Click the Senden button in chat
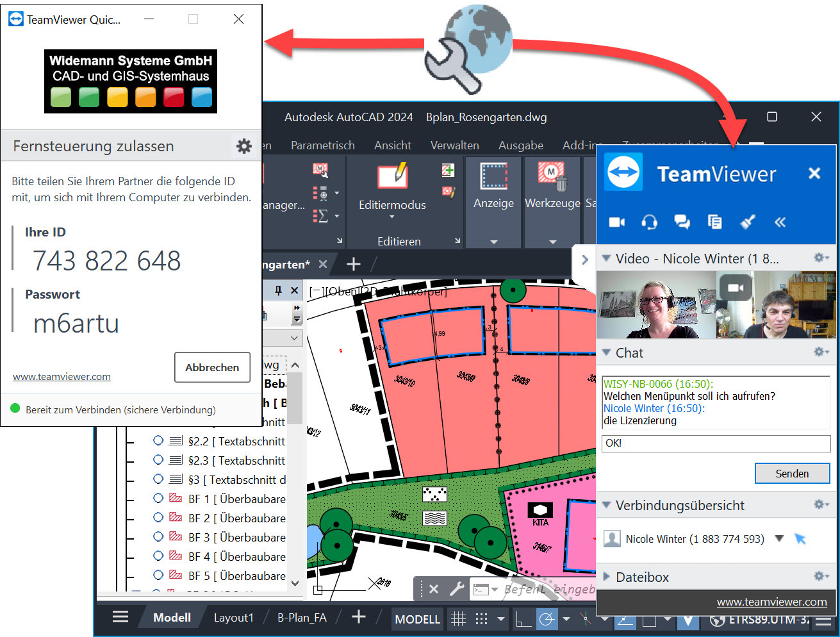 coord(792,474)
